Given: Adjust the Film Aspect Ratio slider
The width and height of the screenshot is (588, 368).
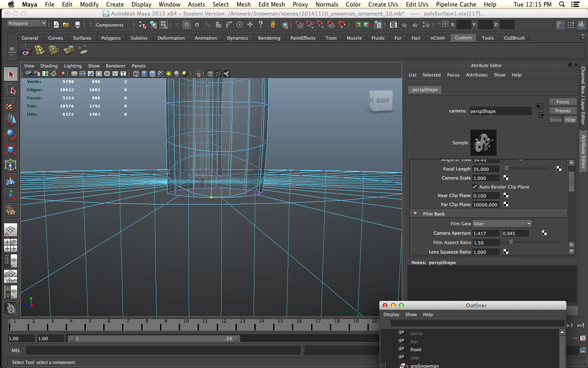Looking at the screenshot, I should (511, 242).
